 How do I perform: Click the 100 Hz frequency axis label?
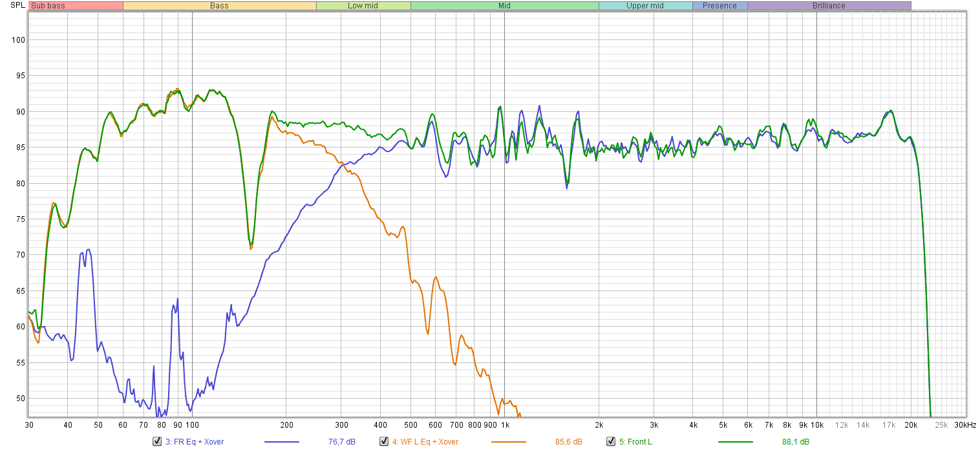tap(192, 425)
